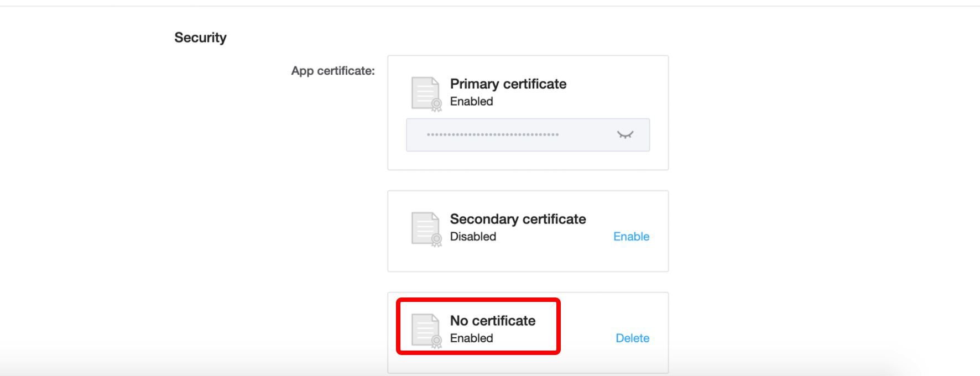Click the Primary certificate title
Image resolution: width=980 pixels, height=376 pixels.
point(508,84)
